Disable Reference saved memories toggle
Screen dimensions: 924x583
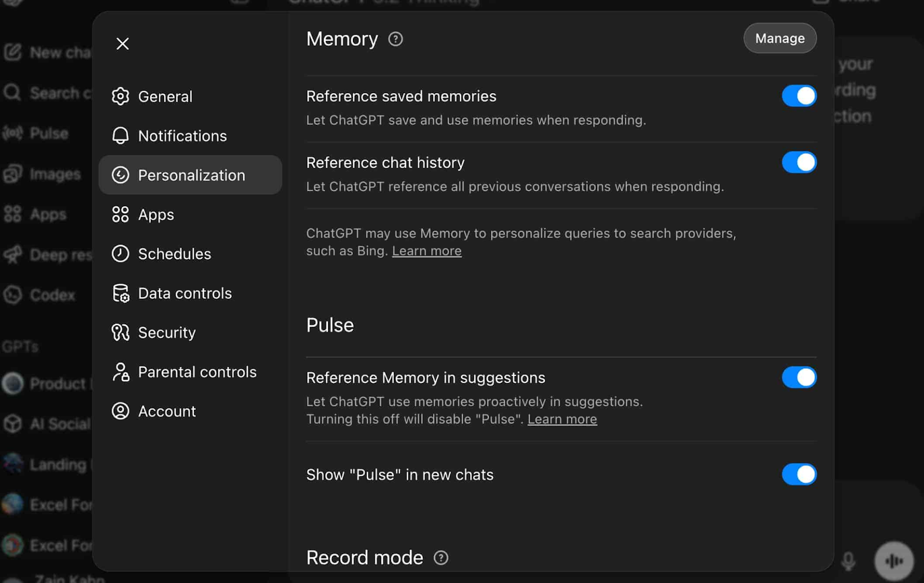(799, 96)
